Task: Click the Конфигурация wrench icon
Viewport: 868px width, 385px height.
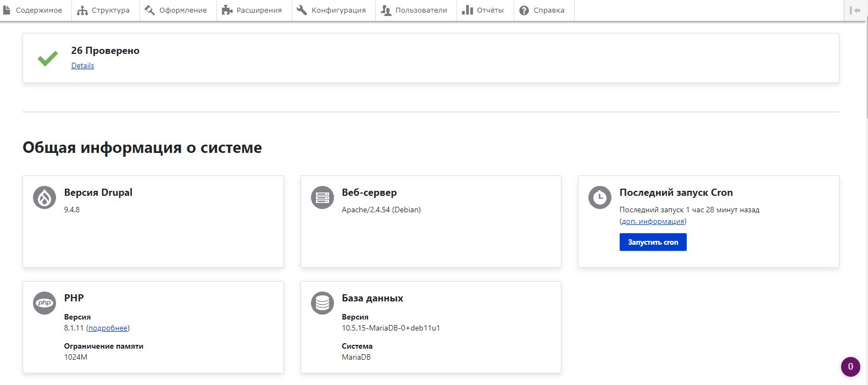Action: [x=302, y=10]
